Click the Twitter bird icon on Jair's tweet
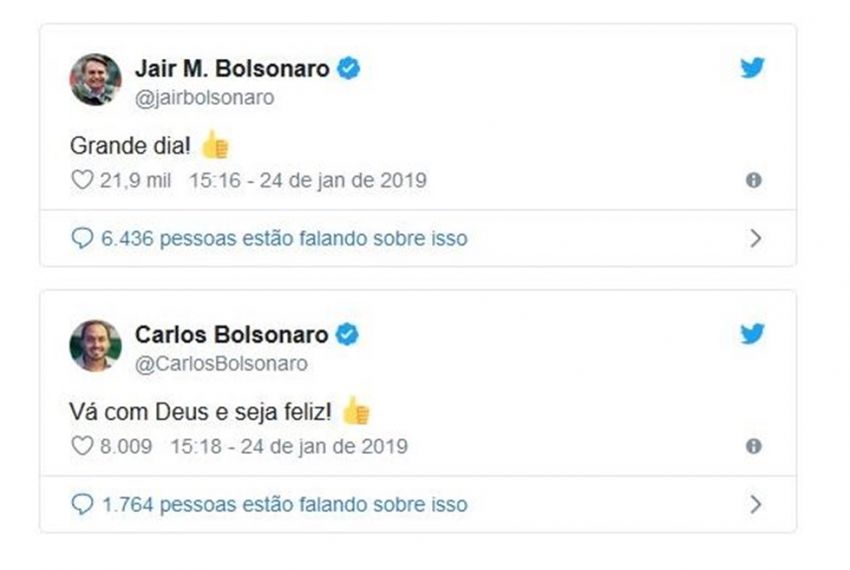Viewport: 850px width, 570px height. (x=752, y=68)
